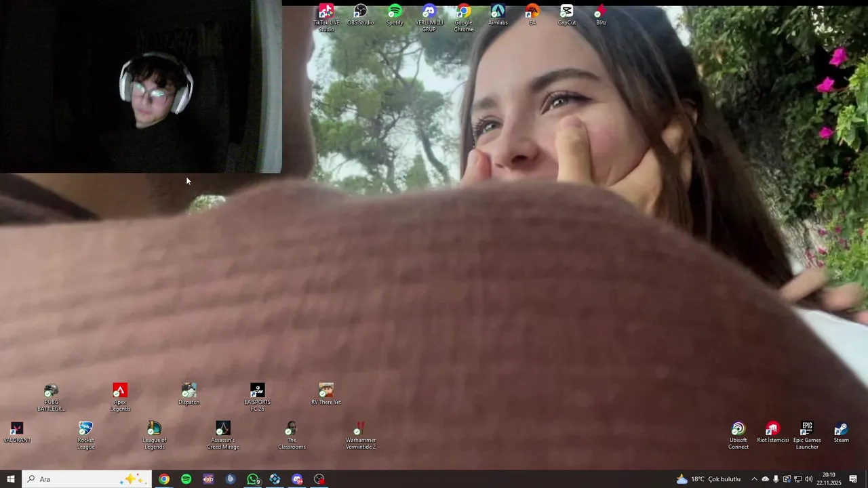Open Discord from the taskbar

click(297, 479)
